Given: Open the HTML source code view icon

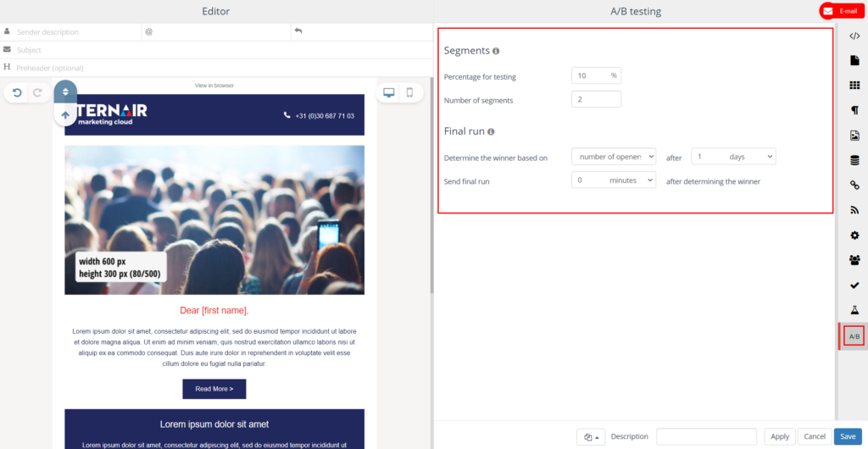Looking at the screenshot, I should 854,36.
